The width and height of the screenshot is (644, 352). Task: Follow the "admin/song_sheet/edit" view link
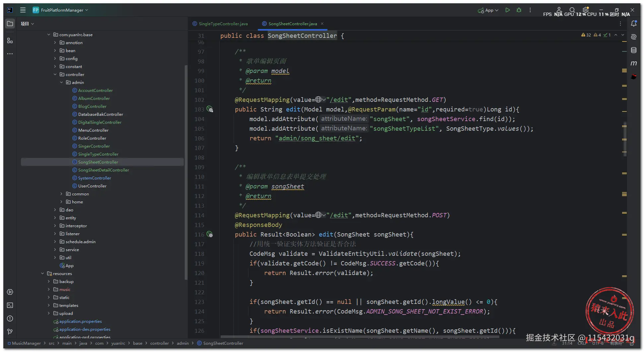tap(317, 138)
